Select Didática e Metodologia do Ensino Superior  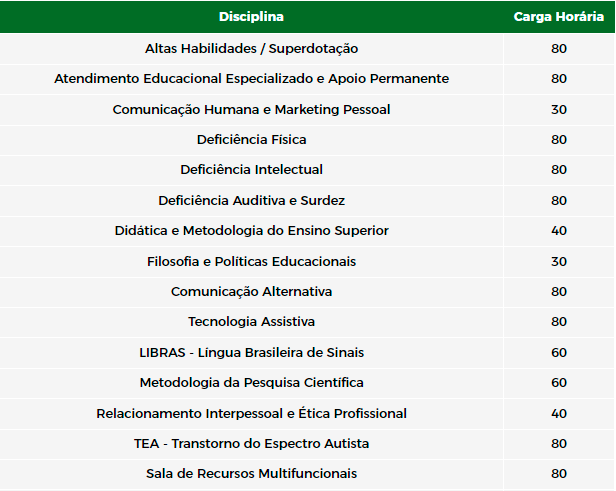[x=251, y=231]
